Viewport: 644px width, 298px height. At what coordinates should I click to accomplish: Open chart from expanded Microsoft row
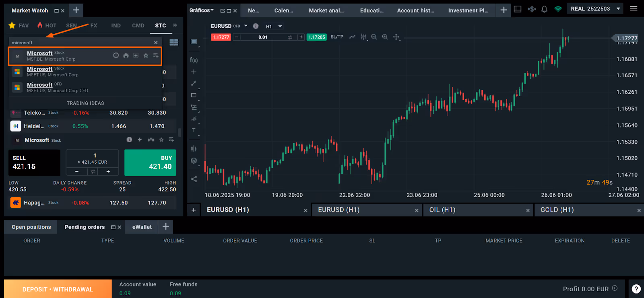pos(151,140)
